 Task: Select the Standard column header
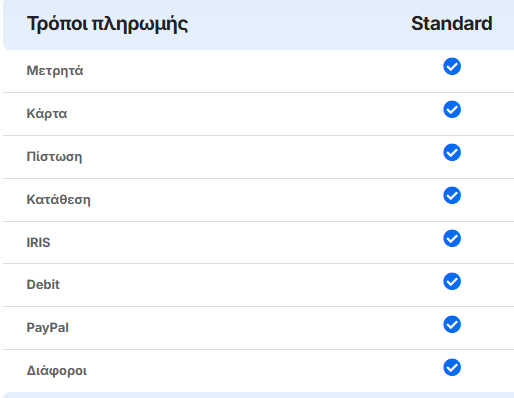click(452, 23)
